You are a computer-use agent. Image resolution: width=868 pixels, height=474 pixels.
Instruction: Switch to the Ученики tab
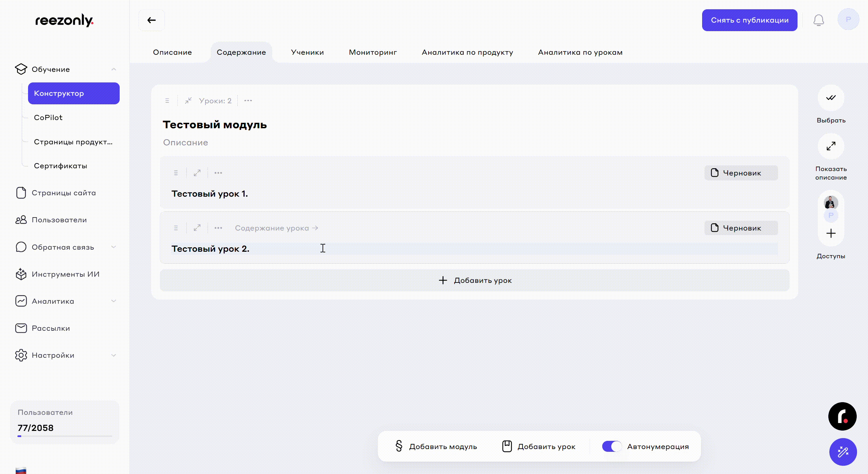307,52
